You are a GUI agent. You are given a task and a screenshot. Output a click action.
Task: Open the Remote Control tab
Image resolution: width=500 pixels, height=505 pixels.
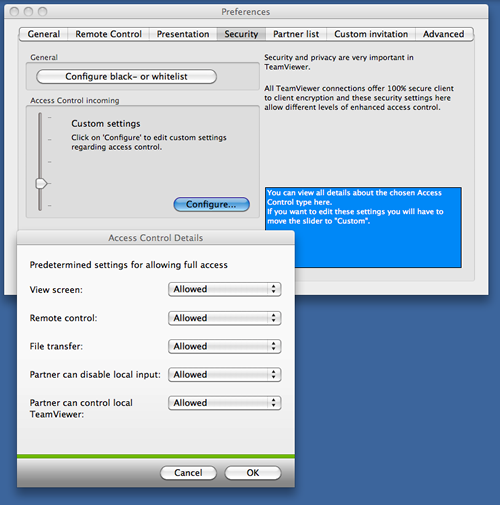tap(108, 34)
